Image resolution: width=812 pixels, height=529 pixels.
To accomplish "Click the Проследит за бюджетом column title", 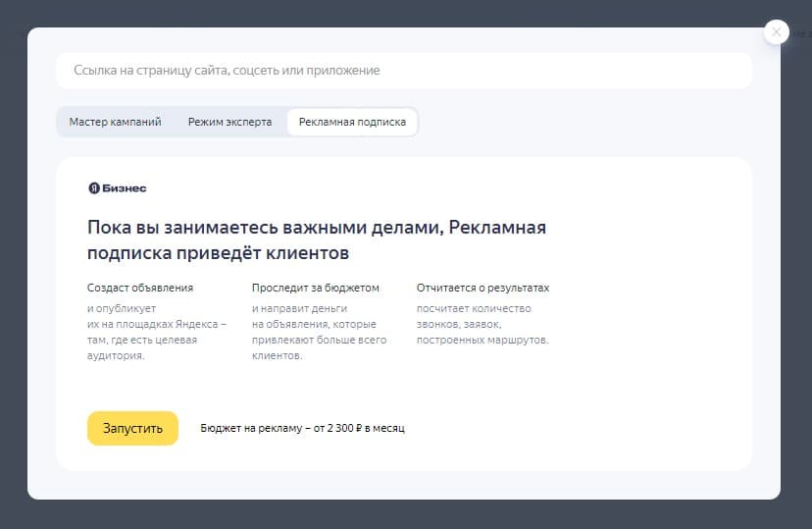I will [x=316, y=288].
